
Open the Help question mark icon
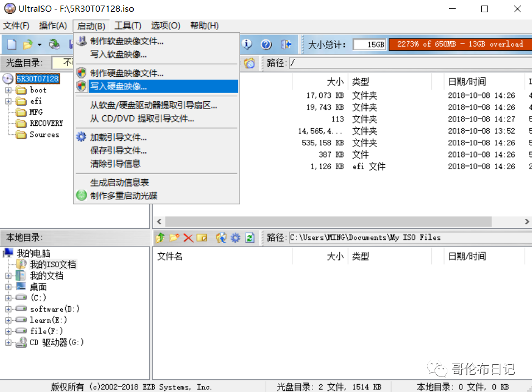point(266,44)
